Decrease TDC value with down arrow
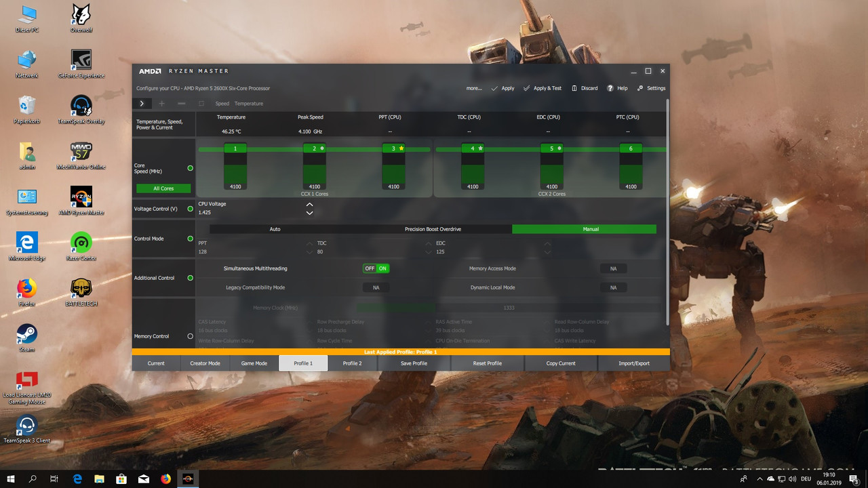This screenshot has height=488, width=868. pos(429,252)
